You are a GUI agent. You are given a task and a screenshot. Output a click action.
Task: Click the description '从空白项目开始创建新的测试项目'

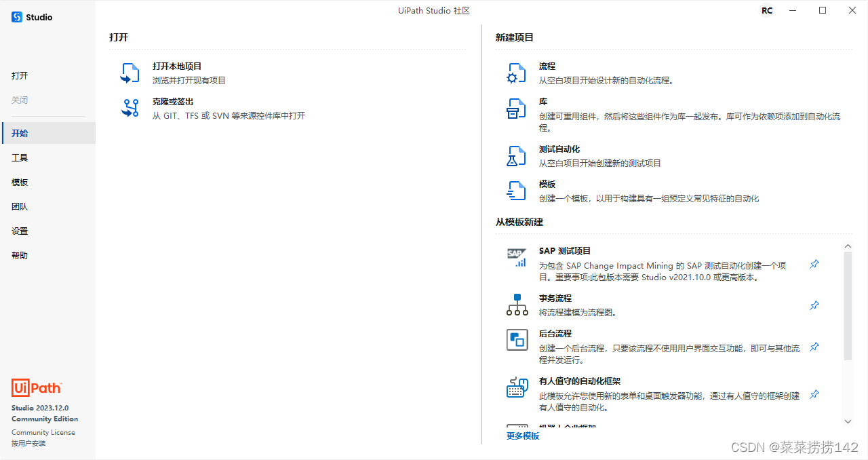600,164
